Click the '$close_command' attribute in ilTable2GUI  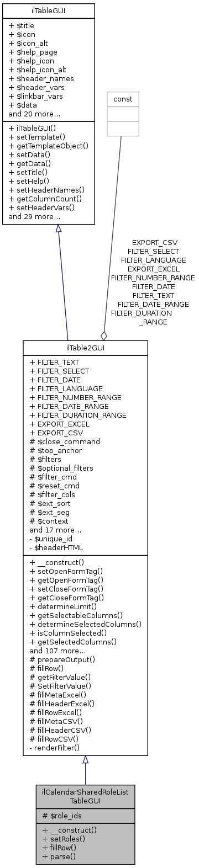(x=65, y=441)
